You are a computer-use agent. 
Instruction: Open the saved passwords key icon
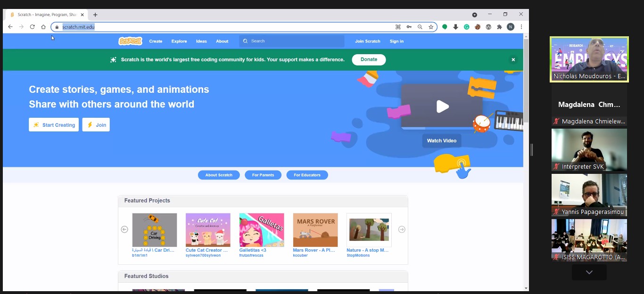[409, 27]
